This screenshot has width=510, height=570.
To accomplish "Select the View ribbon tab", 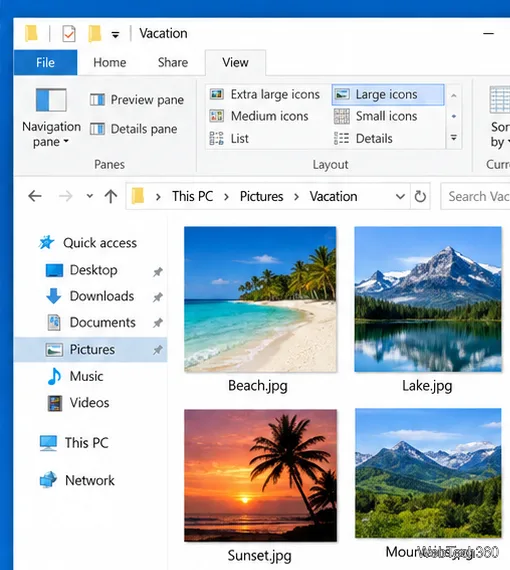I will coord(235,63).
